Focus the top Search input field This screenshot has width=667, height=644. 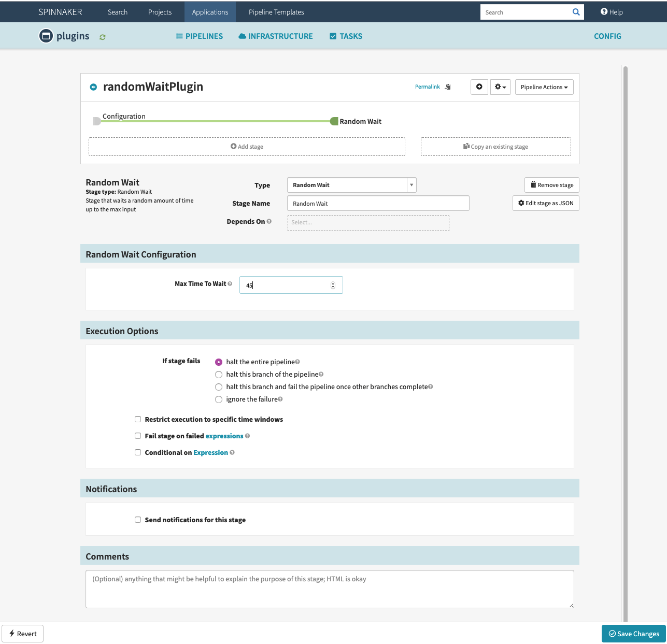[525, 12]
